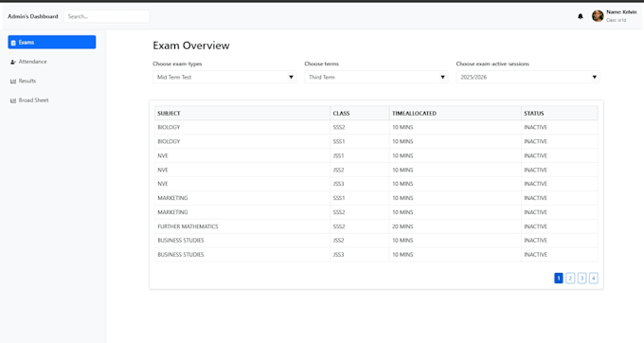The image size is (644, 343).
Task: Click the Attendance person icon in sidebar
Action: pos(13,62)
